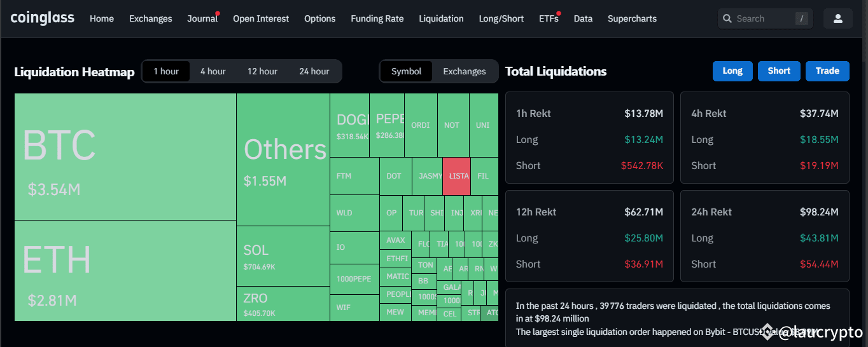The image size is (868, 347).
Task: Open the ETFs navigation item
Action: click(549, 18)
